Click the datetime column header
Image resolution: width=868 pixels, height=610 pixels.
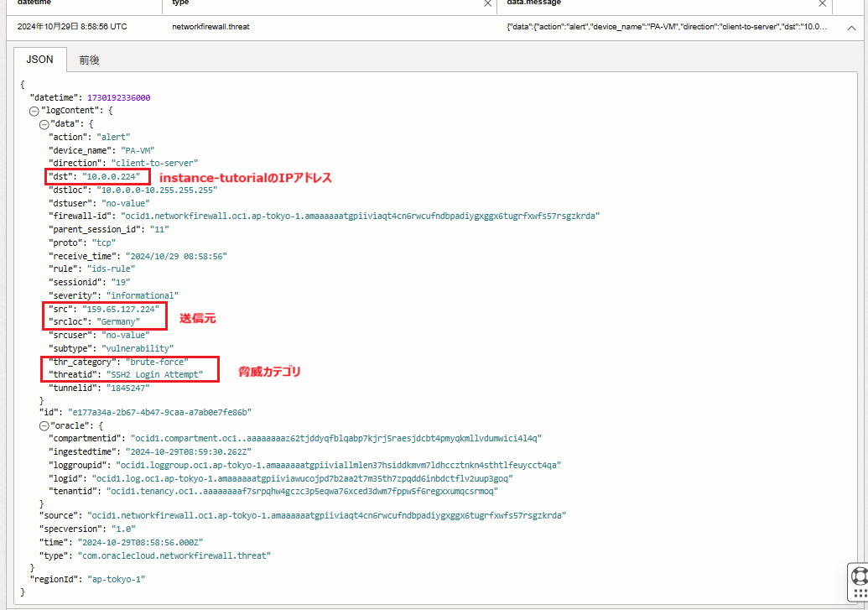tap(34, 3)
